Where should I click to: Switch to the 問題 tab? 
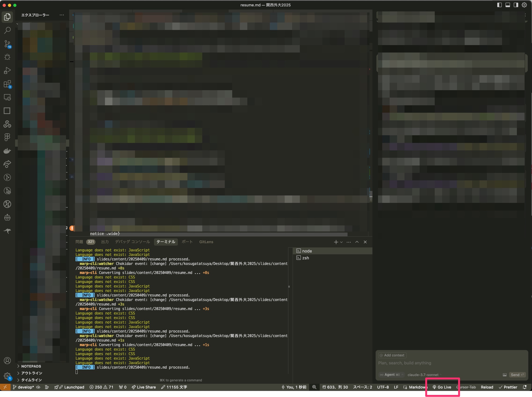[x=79, y=242]
